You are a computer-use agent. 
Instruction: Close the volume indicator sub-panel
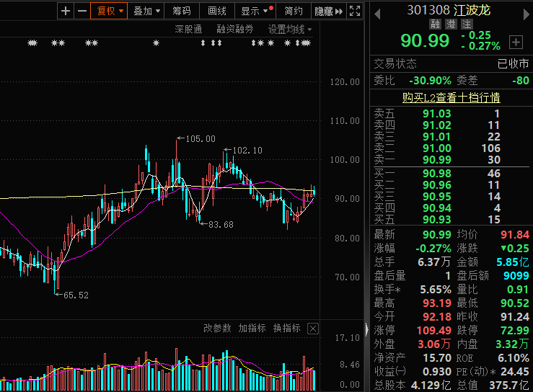point(312,329)
